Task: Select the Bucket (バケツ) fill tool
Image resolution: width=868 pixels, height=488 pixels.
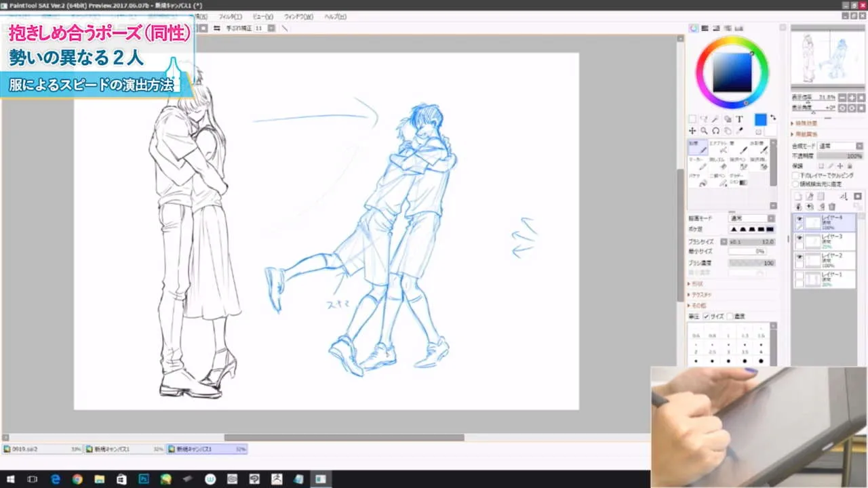Action: pos(698,182)
